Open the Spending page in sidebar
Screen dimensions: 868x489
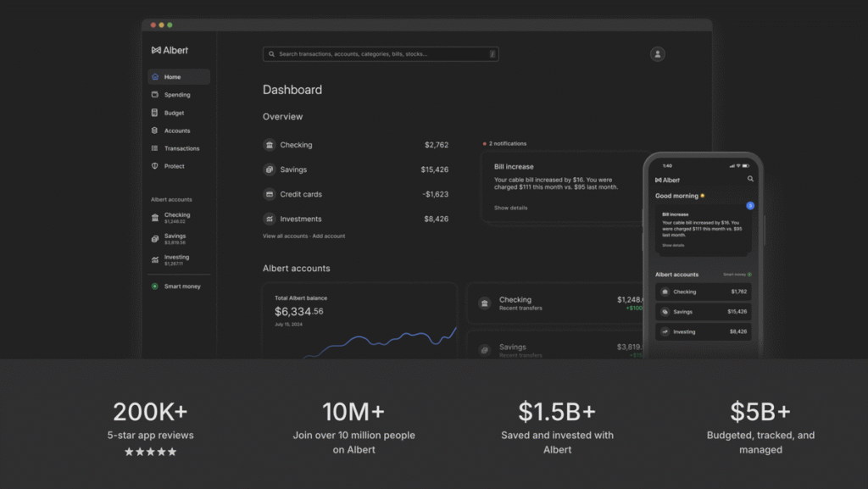click(177, 95)
